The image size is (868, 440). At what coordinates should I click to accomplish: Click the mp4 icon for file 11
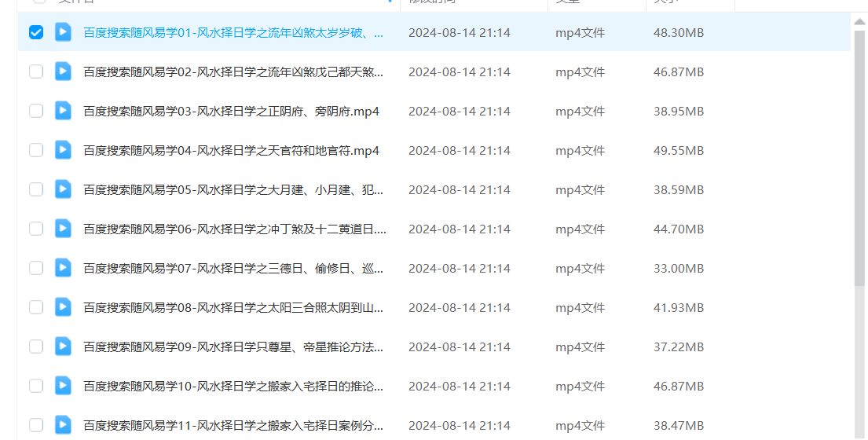[63, 425]
